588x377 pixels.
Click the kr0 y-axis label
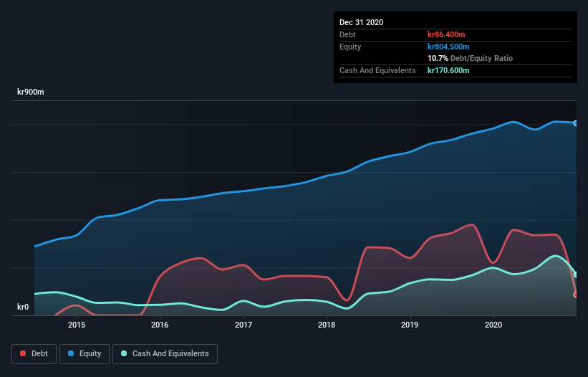click(23, 307)
